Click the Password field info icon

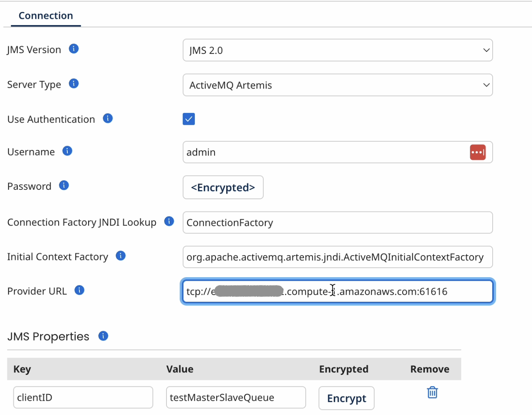pos(64,185)
